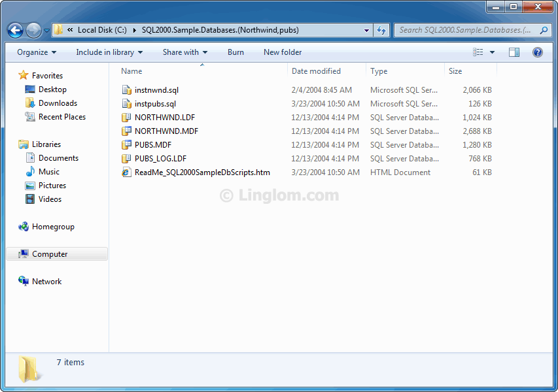Viewport: 558px width, 392px height.
Task: Click the Network icon
Action: pyautogui.click(x=24, y=281)
